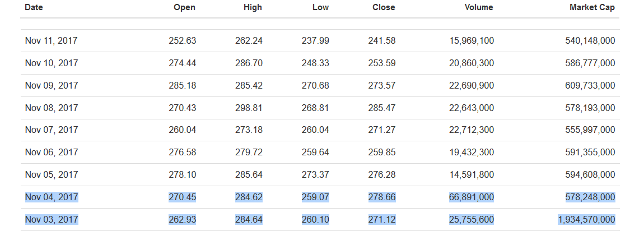Image resolution: width=644 pixels, height=240 pixels.
Task: Click the Market Cap column header
Action: tap(592, 7)
